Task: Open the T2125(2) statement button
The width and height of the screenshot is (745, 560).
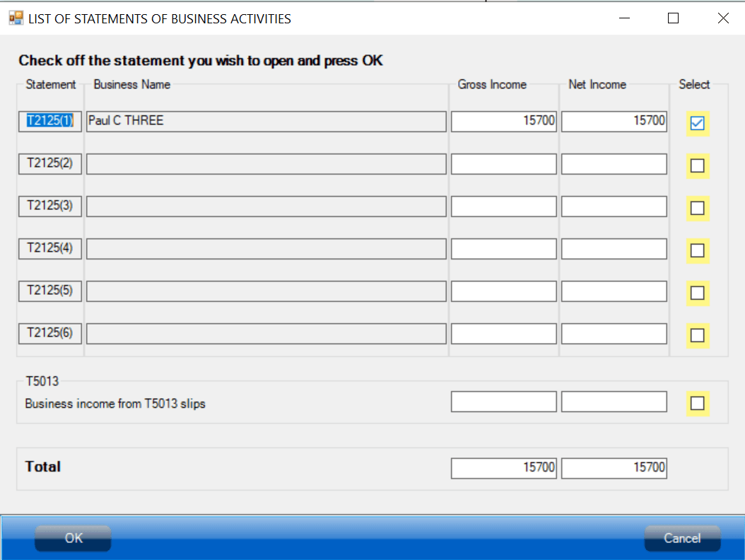Action: [49, 163]
